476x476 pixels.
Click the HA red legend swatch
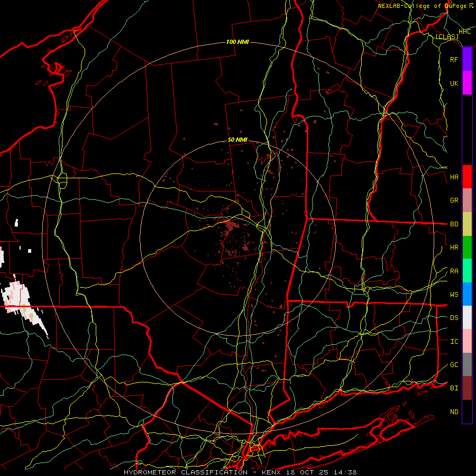(x=467, y=177)
